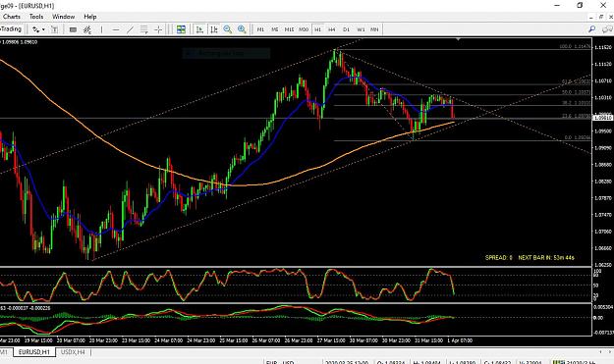Toggle chart auto-scroll icon
The image size is (614, 364).
(x=199, y=29)
